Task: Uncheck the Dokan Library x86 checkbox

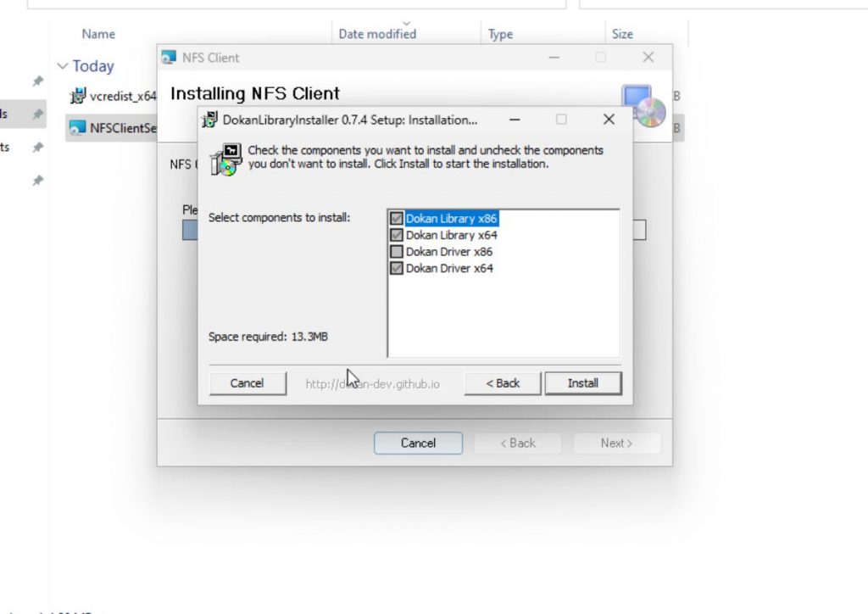Action: [x=397, y=218]
